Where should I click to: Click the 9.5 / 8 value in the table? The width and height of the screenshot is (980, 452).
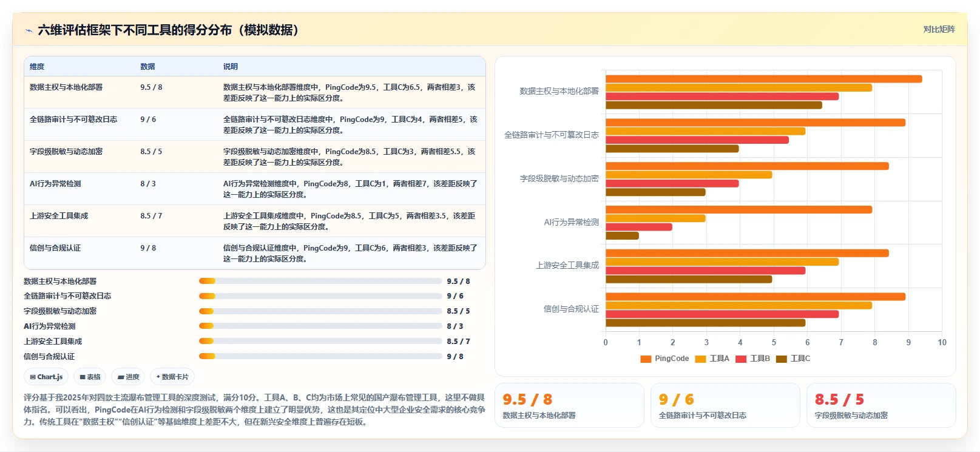click(151, 87)
